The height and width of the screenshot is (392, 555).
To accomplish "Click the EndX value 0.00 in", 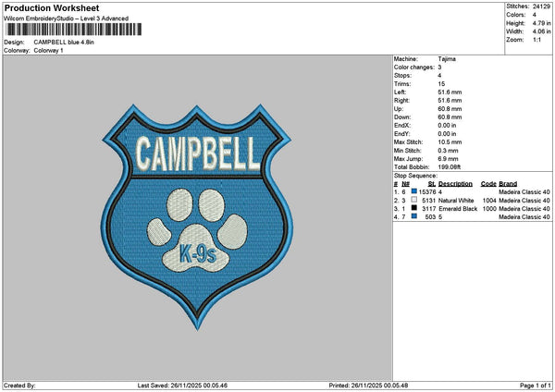I will click(x=447, y=126).
